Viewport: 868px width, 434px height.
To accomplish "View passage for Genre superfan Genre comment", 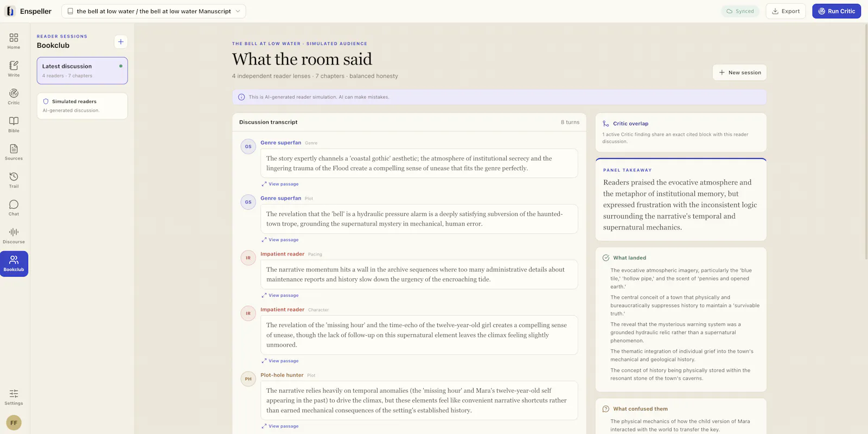I will (280, 184).
